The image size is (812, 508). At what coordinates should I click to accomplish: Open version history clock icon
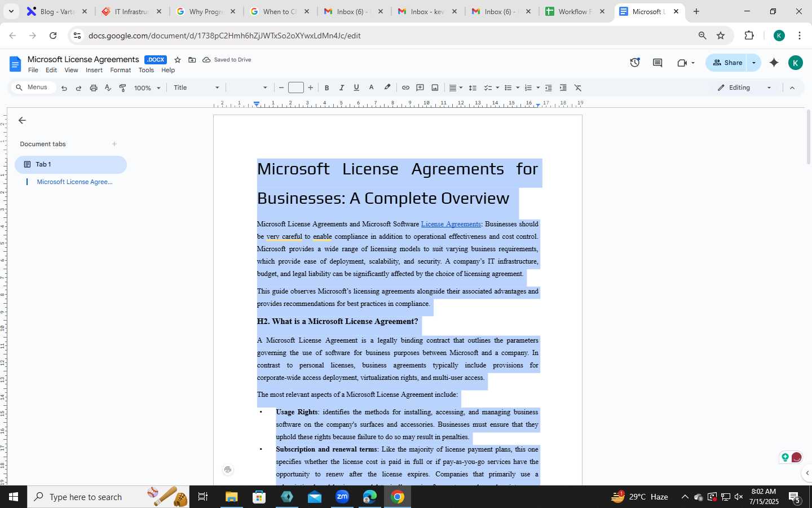coord(635,63)
